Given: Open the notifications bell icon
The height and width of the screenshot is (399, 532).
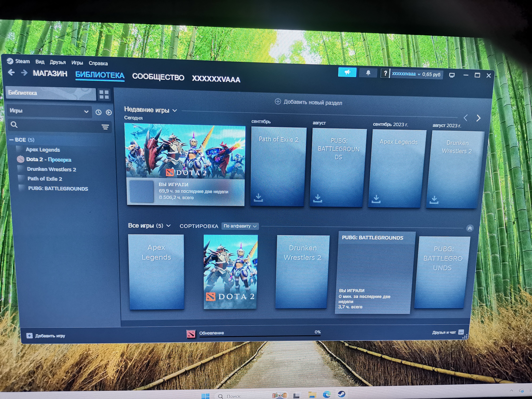Looking at the screenshot, I should pos(368,73).
